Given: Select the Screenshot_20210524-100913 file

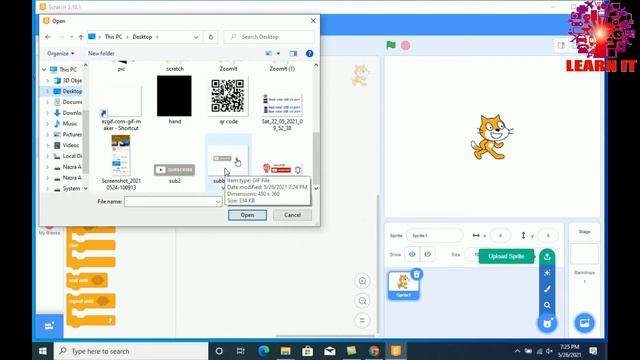Looking at the screenshot, I should click(121, 162).
